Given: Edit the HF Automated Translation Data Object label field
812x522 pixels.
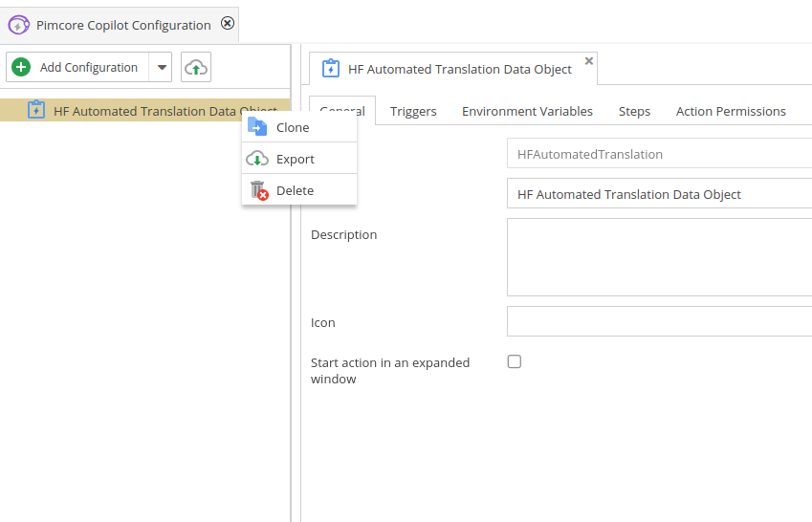Looking at the screenshot, I should [x=659, y=194].
